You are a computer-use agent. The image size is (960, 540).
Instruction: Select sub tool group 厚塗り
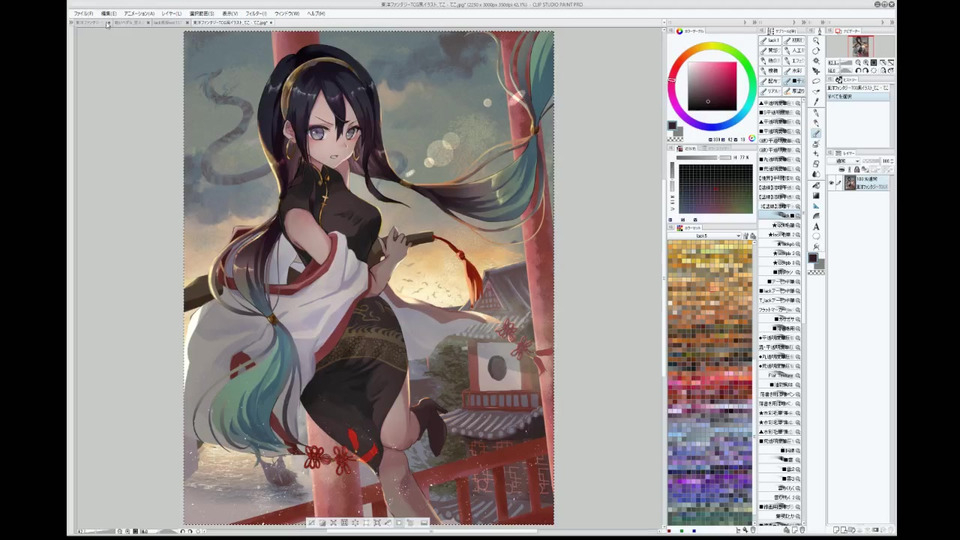(795, 91)
